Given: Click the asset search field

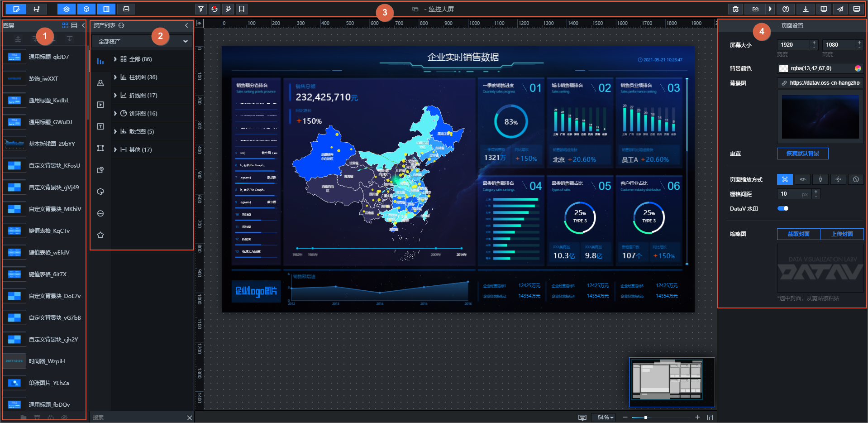Looking at the screenshot, I should click(138, 418).
